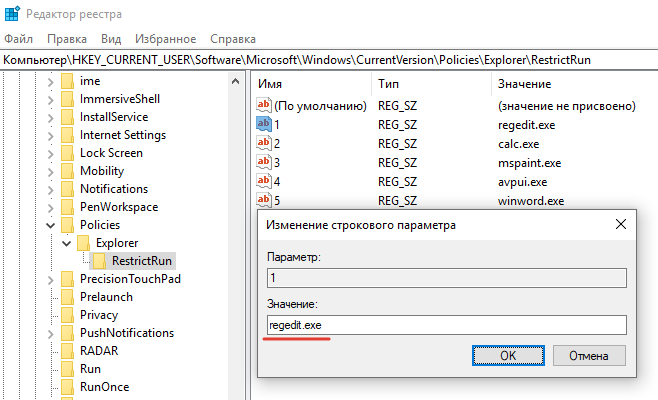Image resolution: width=658 pixels, height=400 pixels.
Task: Click the string icon for mspaint.exe entry
Action: (x=264, y=162)
